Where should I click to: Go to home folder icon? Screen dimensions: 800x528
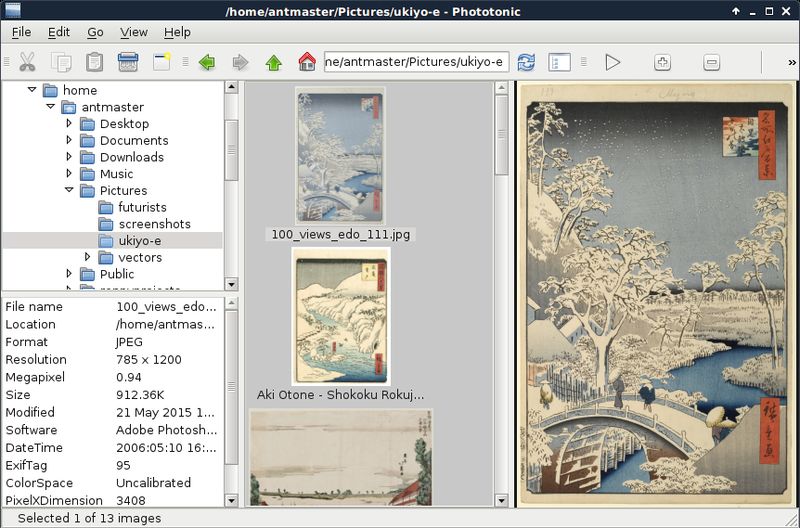coord(307,62)
